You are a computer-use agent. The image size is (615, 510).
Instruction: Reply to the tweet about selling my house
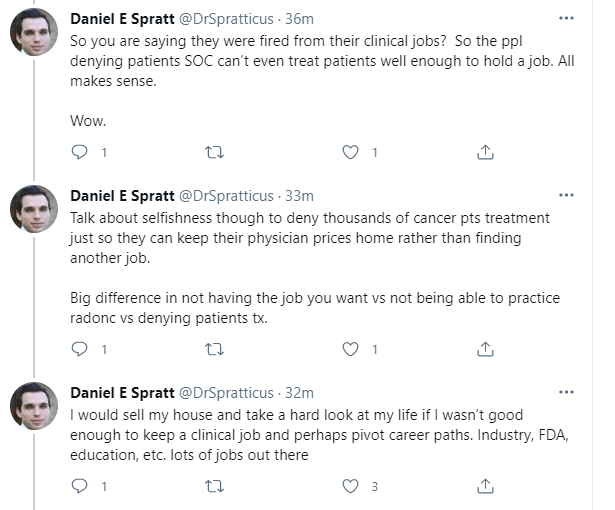[80, 486]
